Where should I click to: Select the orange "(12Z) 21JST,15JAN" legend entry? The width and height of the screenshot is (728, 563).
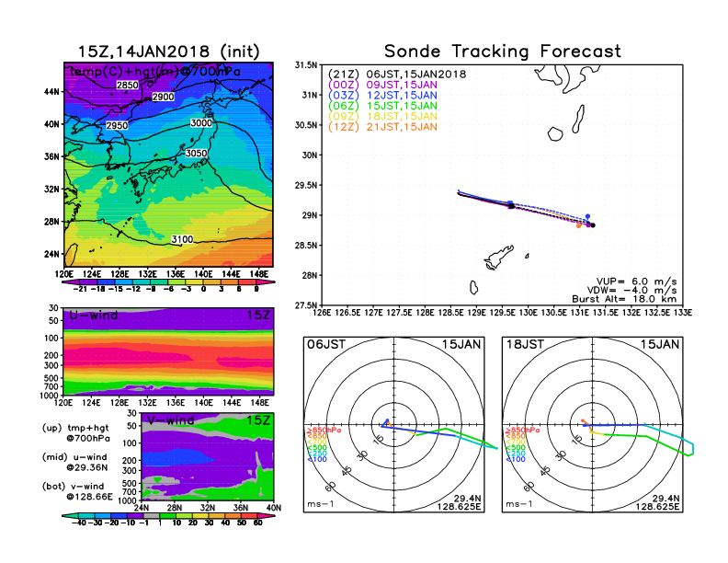click(x=382, y=127)
